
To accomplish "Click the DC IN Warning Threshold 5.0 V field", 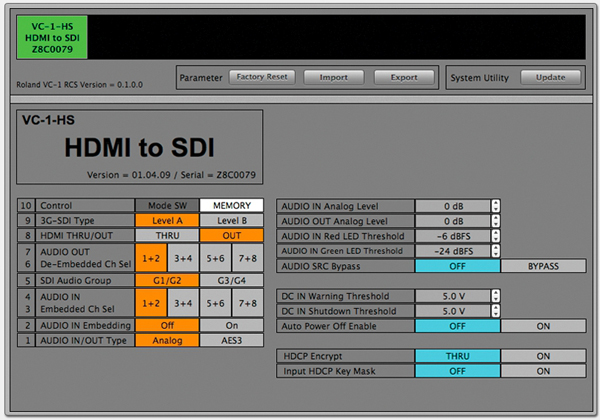I will 453,296.
